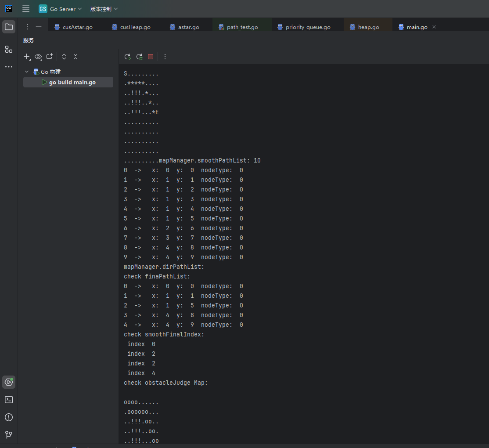The height and width of the screenshot is (448, 489).
Task: Click the 服务 panel title
Action: (29, 40)
